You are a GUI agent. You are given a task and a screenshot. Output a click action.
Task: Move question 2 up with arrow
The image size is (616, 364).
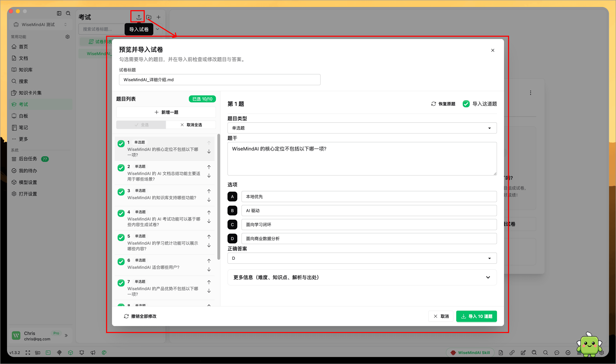tap(209, 167)
